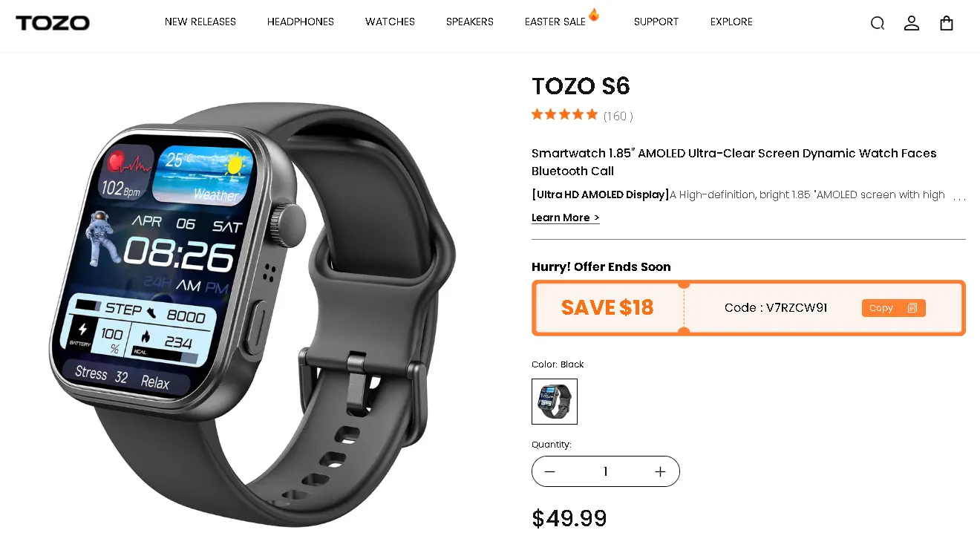Click the fire icon beside Easter Sale
The image size is (980, 553).
point(594,14)
